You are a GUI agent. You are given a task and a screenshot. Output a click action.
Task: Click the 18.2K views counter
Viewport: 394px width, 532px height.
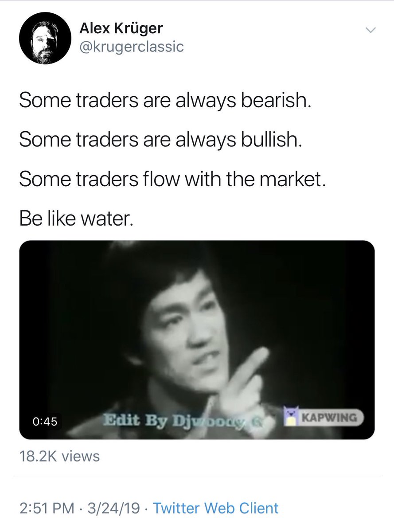[60, 456]
